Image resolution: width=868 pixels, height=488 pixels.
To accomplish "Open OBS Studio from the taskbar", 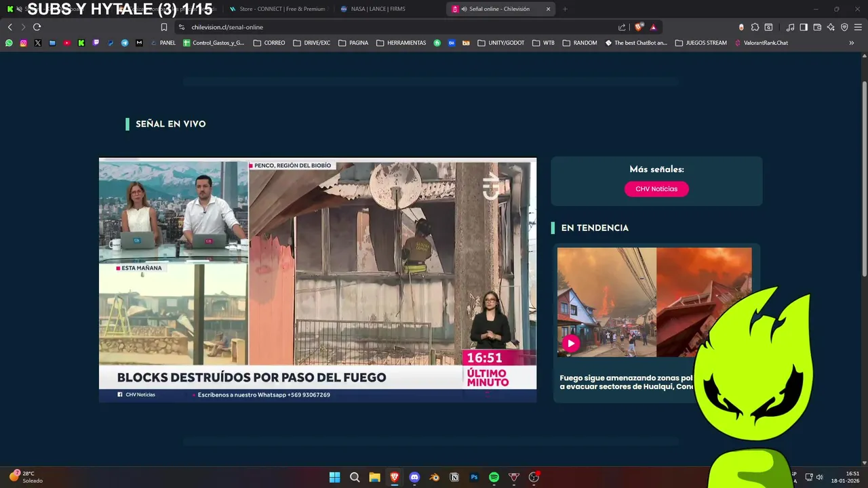I will click(x=534, y=477).
